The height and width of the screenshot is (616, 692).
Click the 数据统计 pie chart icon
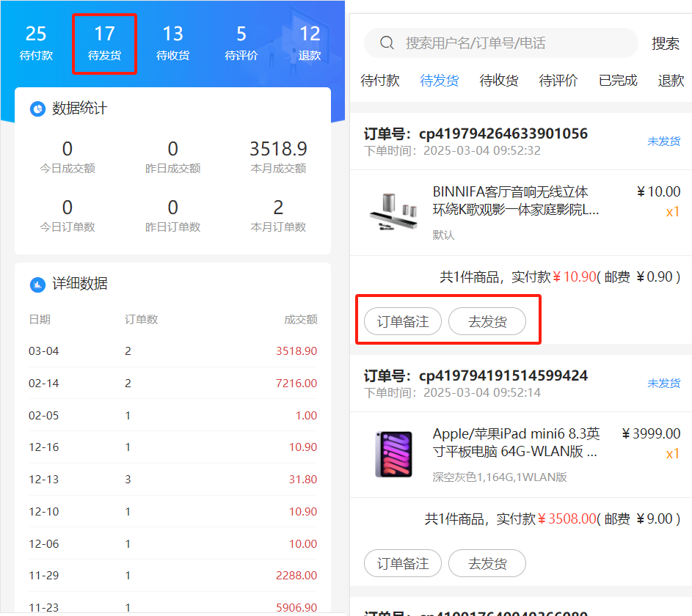(x=37, y=109)
